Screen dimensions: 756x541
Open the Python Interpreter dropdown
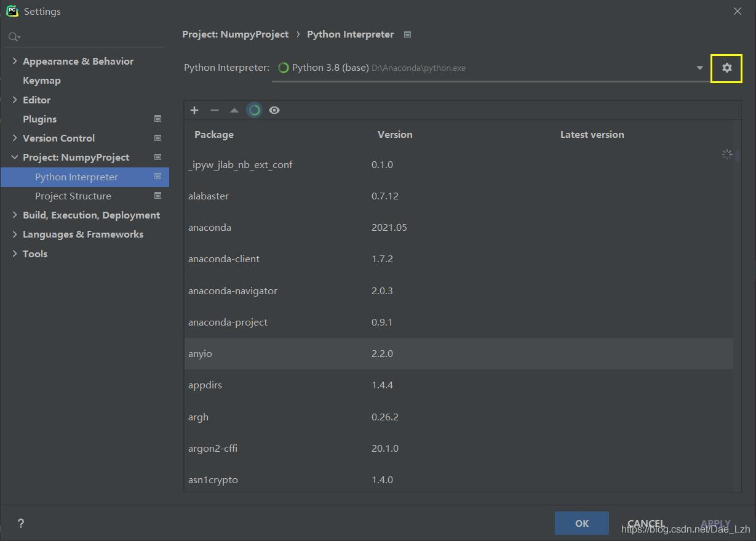699,68
